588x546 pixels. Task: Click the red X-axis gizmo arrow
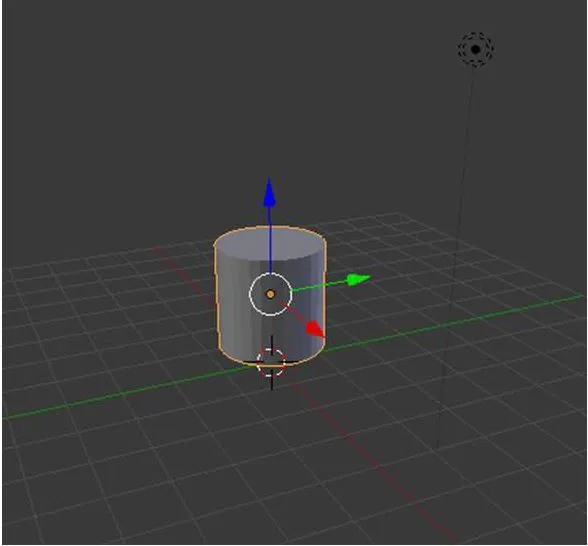tap(315, 329)
